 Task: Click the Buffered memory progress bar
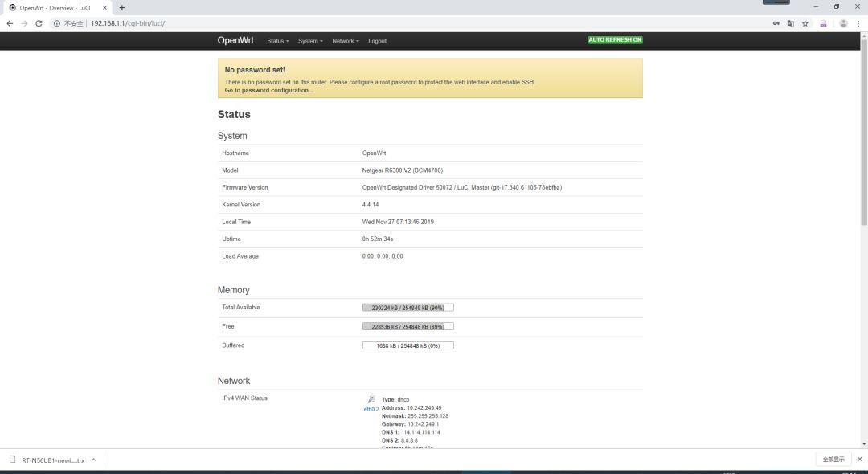[408, 345]
